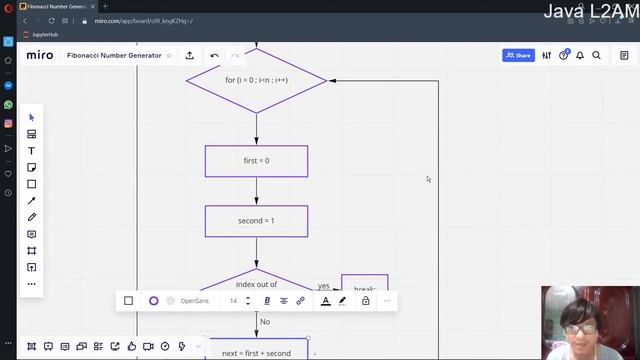
Task: Adjust font size stepper arrows
Action: point(248,301)
